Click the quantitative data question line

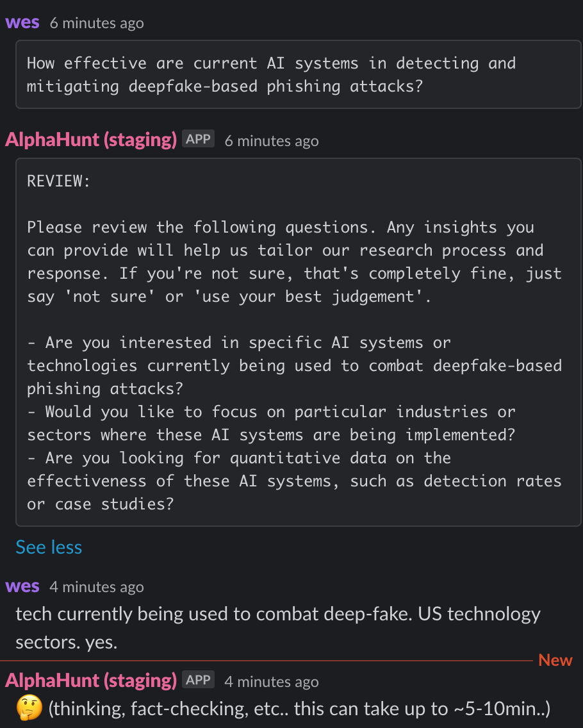[x=294, y=481]
